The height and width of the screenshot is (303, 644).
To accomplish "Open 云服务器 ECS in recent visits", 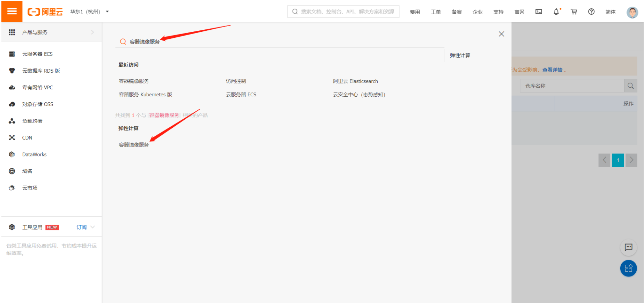I will click(x=241, y=95).
